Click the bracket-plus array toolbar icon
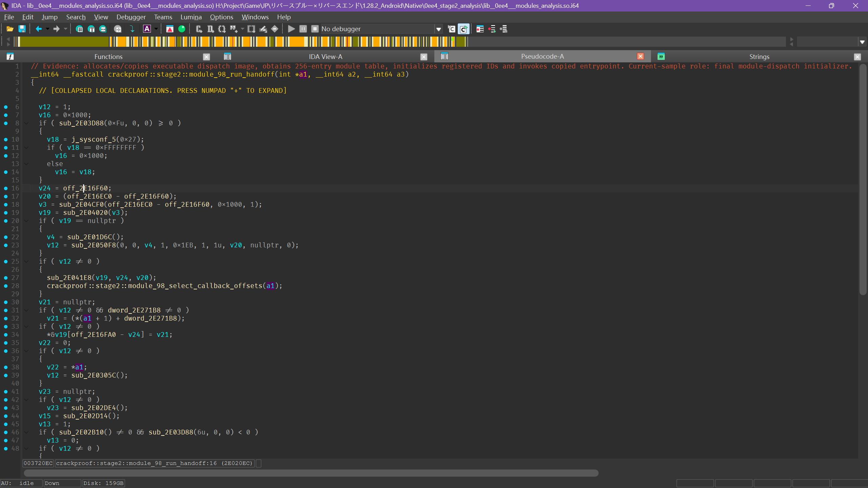 [222, 29]
